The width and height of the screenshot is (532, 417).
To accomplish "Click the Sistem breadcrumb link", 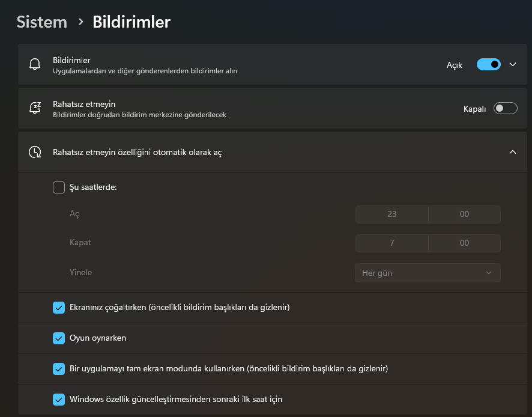I will pyautogui.click(x=41, y=22).
